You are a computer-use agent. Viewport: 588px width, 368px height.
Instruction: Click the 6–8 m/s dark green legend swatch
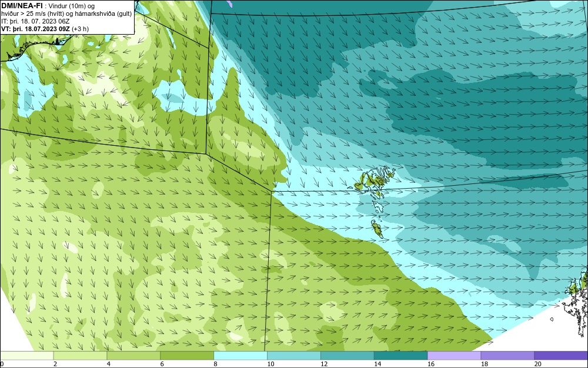[187, 356]
